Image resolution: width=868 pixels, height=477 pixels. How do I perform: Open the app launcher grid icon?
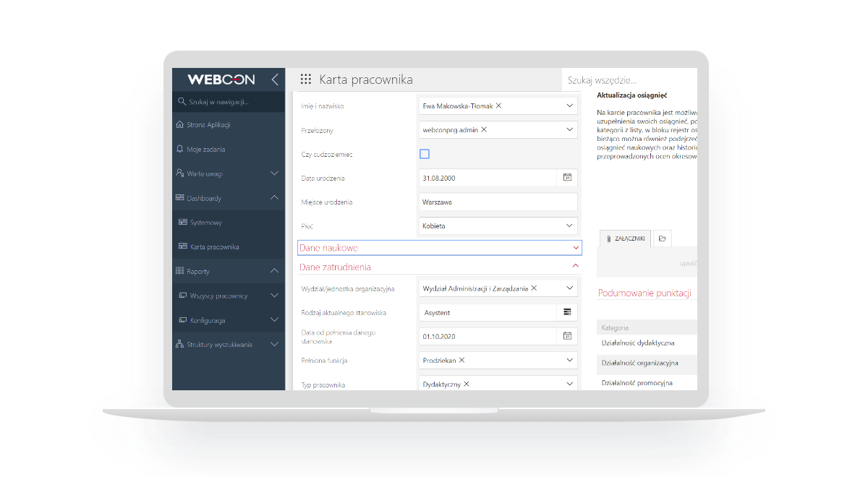pos(306,79)
